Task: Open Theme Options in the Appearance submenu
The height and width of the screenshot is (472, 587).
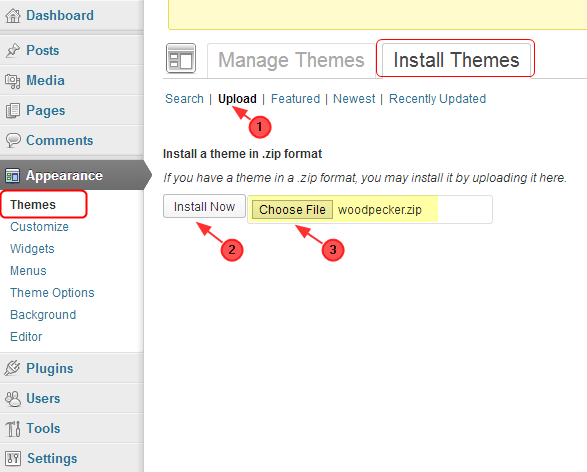Action: click(x=52, y=293)
